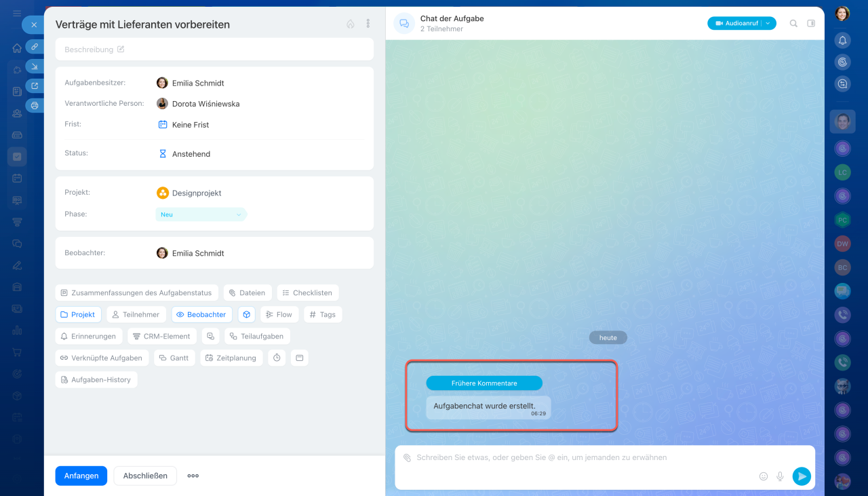This screenshot has width=868, height=496.
Task: Send the chat message with arrow button
Action: [802, 476]
